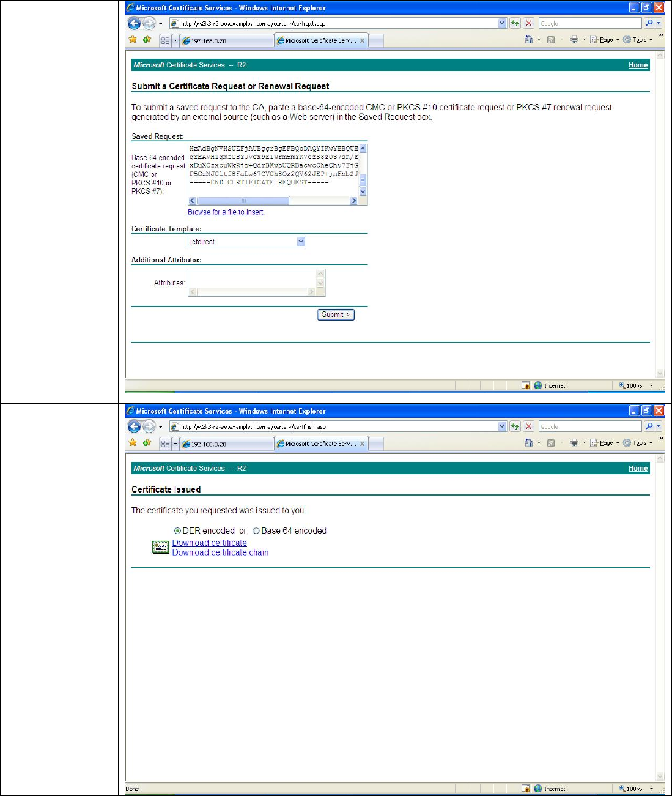This screenshot has height=796, width=672.
Task: Click in the Attributes text box
Action: (252, 278)
